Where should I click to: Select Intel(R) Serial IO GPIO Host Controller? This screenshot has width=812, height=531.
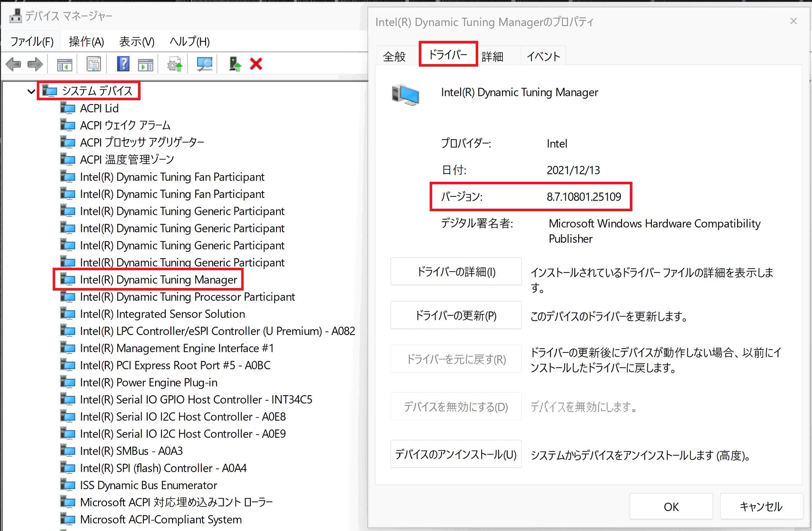(x=196, y=399)
